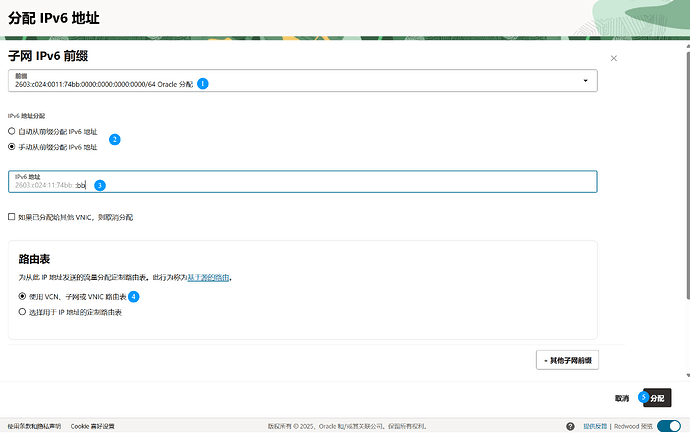Check the unassign-if-assigned-to-other-VNIC box
The image size is (690, 433).
pyautogui.click(x=12, y=216)
